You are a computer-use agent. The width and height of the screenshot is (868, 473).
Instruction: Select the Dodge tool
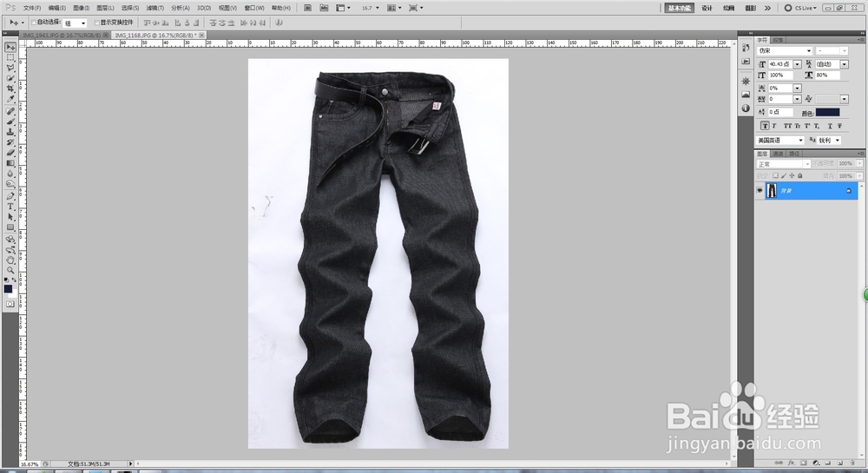[10, 184]
